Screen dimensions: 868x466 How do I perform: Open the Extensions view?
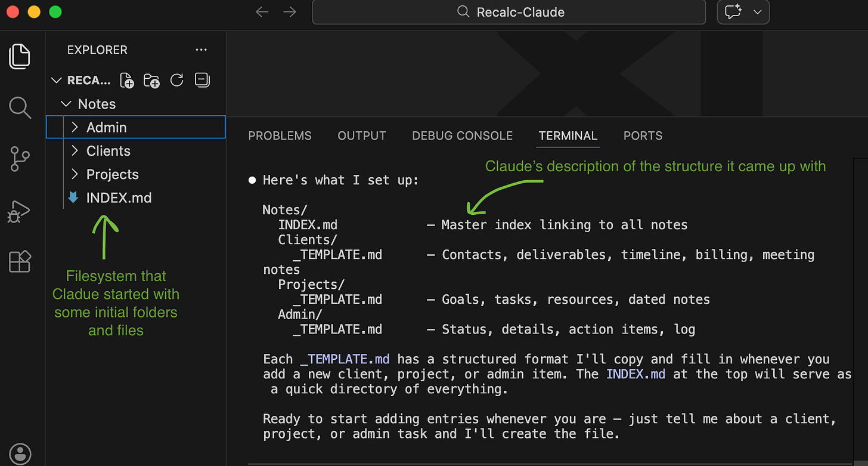click(x=20, y=261)
